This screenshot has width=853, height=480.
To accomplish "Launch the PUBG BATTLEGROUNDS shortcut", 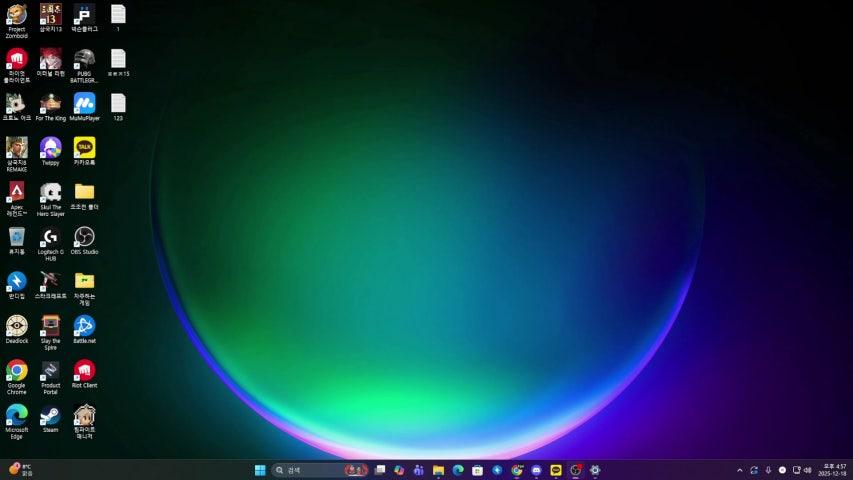I will 84,66.
